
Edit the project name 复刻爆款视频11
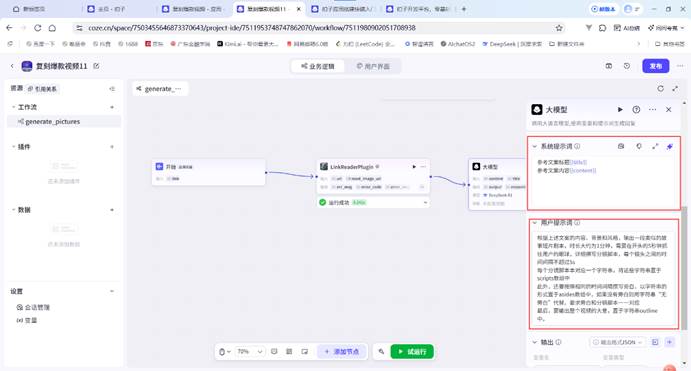(96, 66)
